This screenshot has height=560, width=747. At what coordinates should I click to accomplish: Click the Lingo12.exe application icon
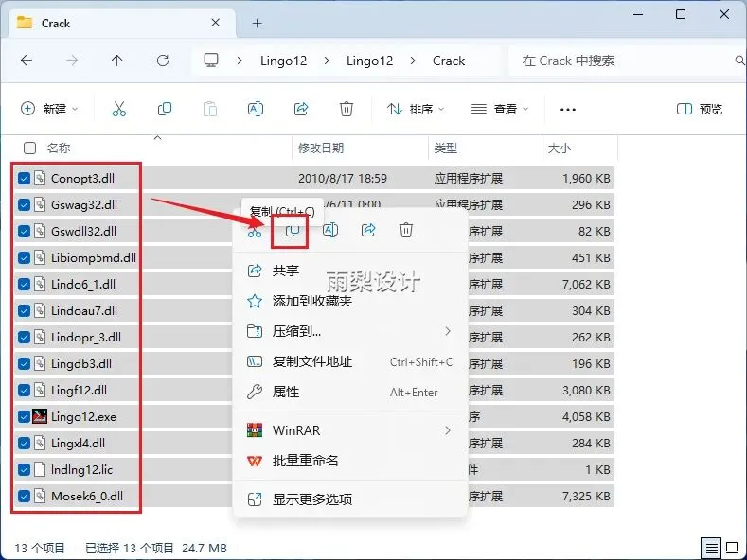[40, 416]
